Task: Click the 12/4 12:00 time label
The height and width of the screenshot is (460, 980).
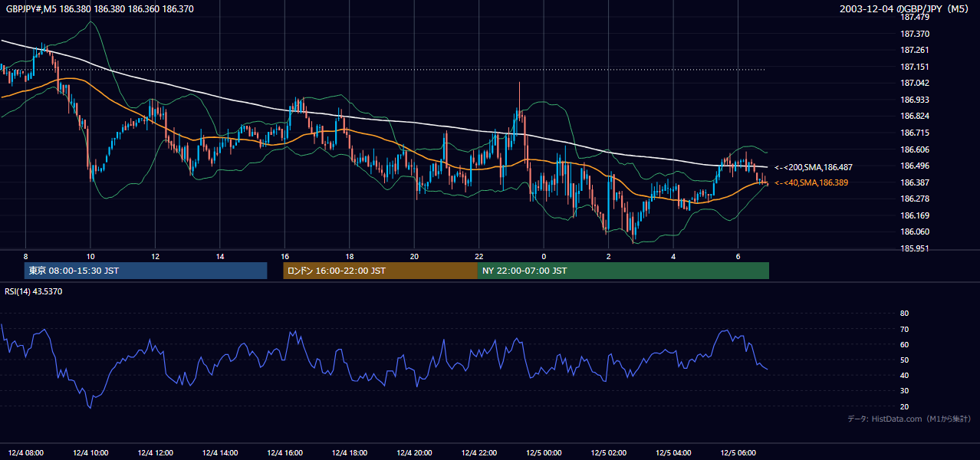Action: pos(156,452)
